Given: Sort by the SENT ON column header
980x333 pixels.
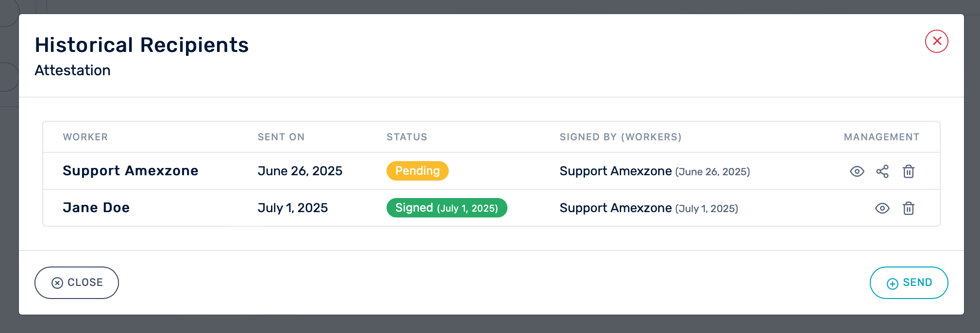Looking at the screenshot, I should (281, 137).
